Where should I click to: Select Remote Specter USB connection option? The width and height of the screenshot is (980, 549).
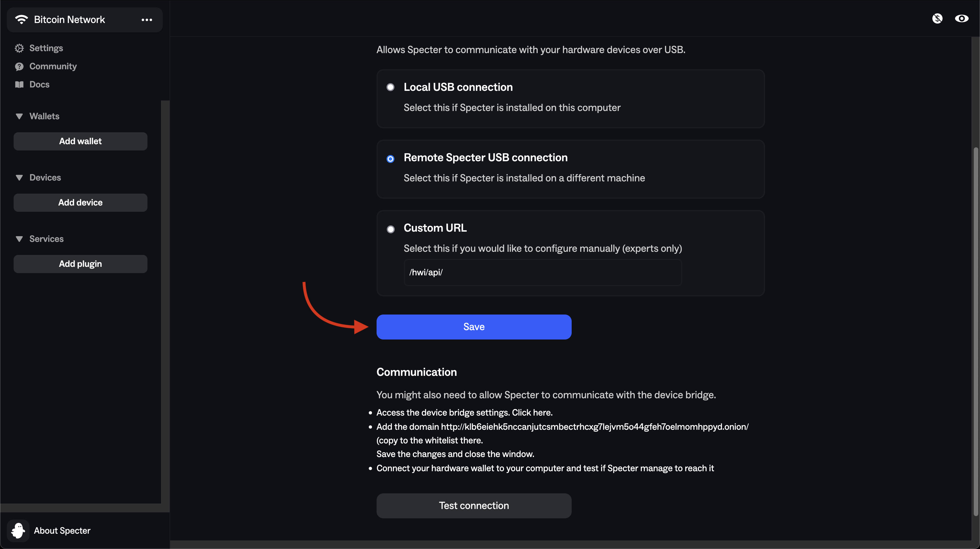coord(390,159)
